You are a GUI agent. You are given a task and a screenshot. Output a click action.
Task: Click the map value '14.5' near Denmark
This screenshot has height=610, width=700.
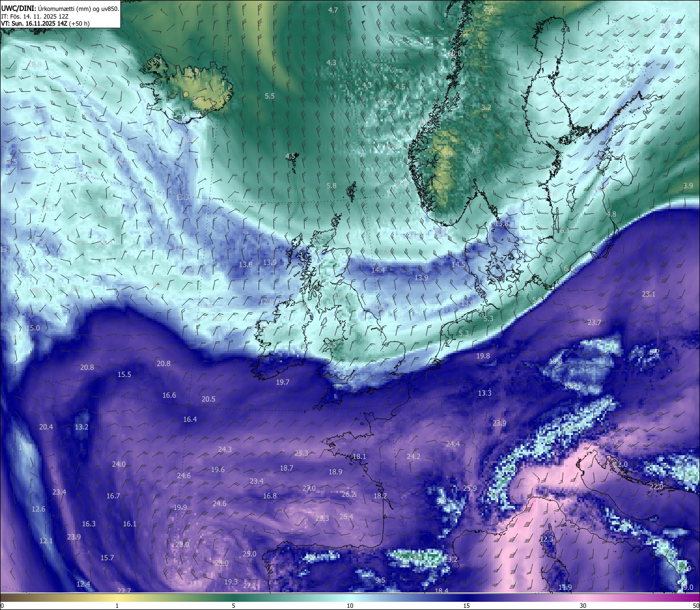tap(458, 264)
